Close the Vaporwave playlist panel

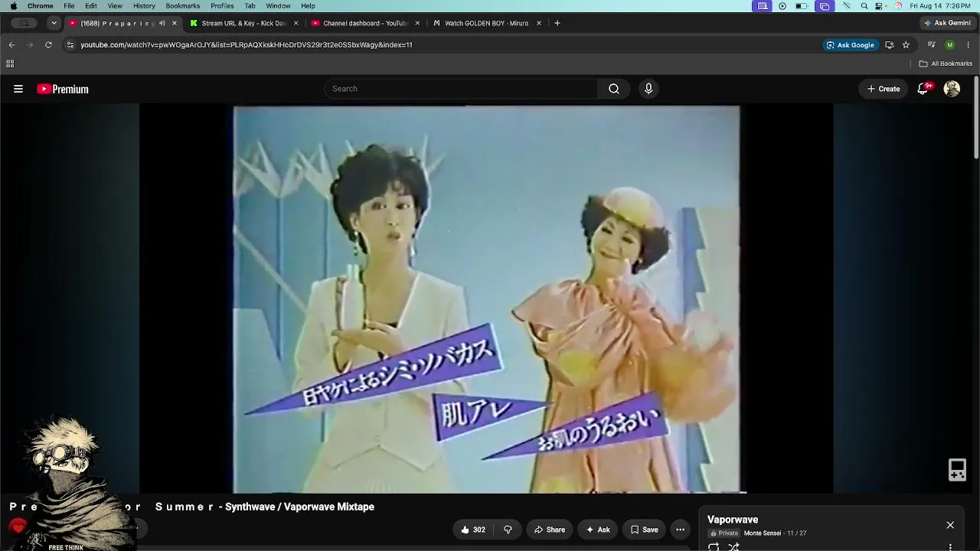pyautogui.click(x=950, y=525)
